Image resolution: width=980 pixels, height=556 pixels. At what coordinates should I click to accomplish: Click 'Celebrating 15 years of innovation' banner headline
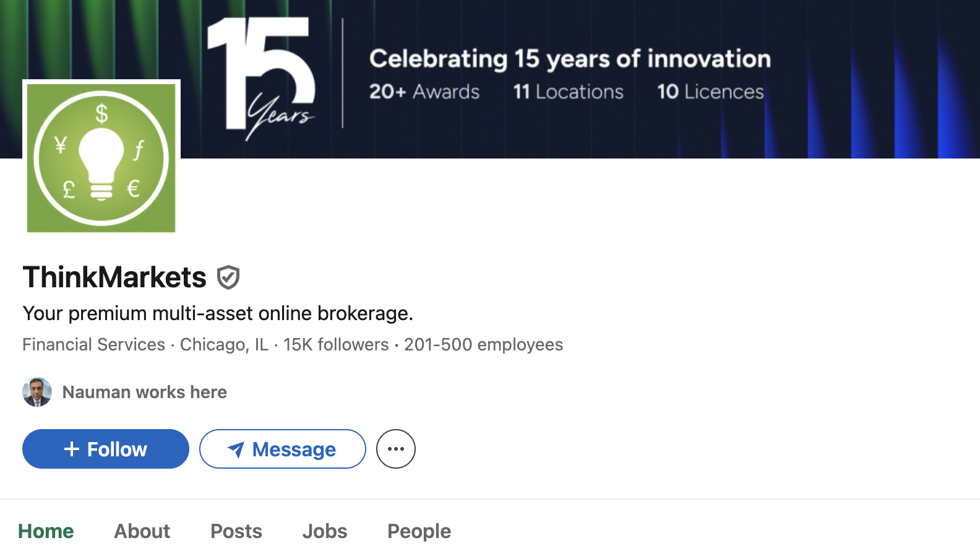(570, 59)
